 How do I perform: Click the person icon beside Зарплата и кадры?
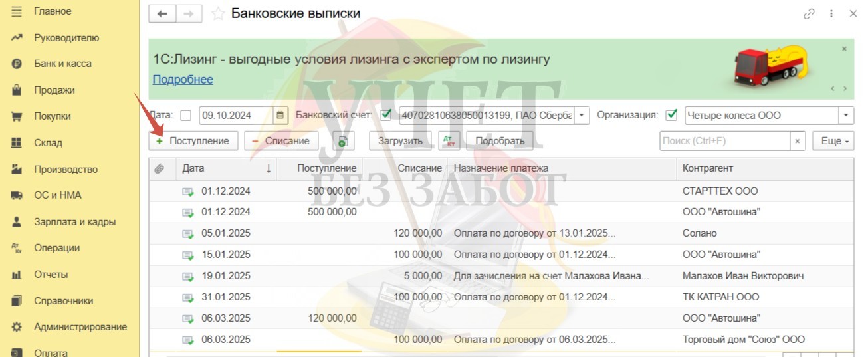(17, 221)
